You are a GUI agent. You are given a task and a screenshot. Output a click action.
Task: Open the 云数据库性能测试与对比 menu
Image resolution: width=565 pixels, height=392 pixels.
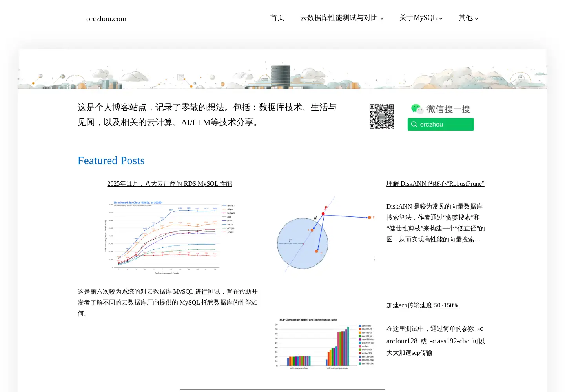tap(339, 18)
